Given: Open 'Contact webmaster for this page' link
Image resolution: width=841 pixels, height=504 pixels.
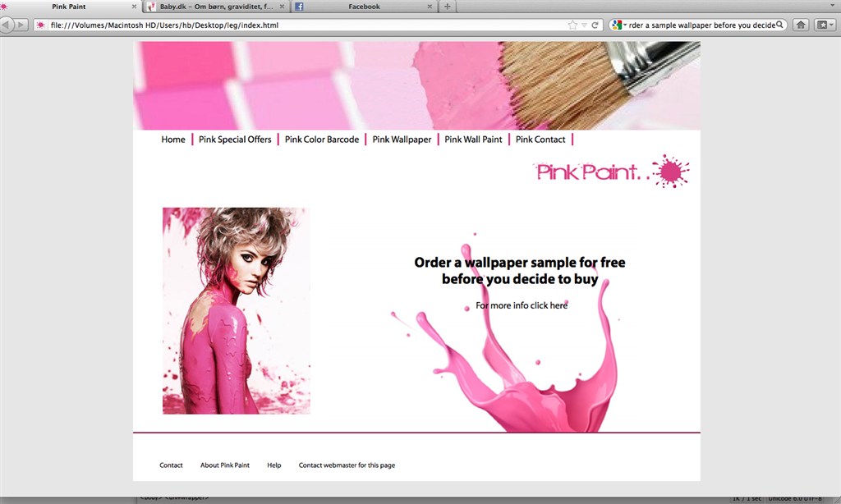Looking at the screenshot, I should [x=347, y=465].
